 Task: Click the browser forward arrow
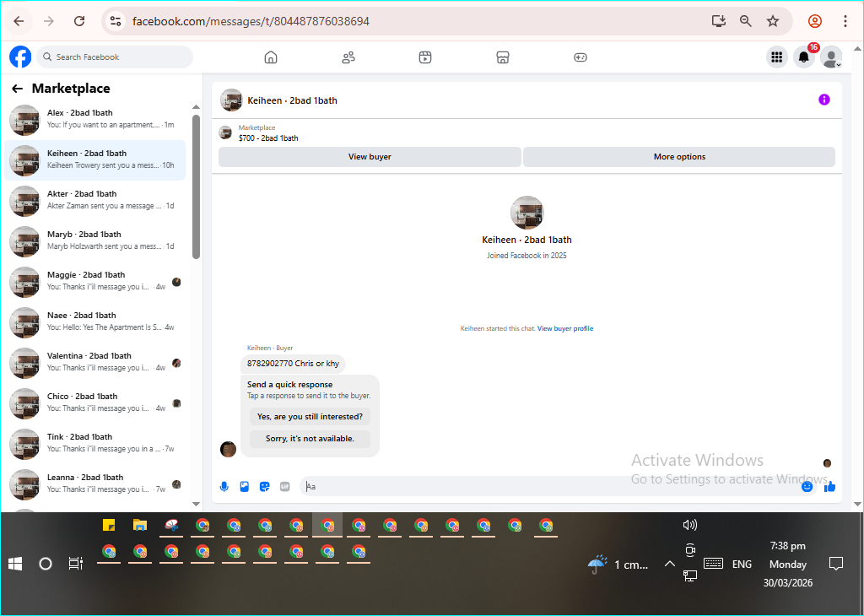pyautogui.click(x=49, y=21)
